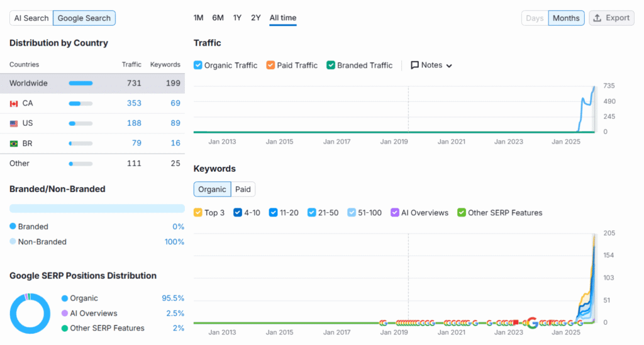Click the Canada flag icon
Screen dimensions: 644x345
14,103
